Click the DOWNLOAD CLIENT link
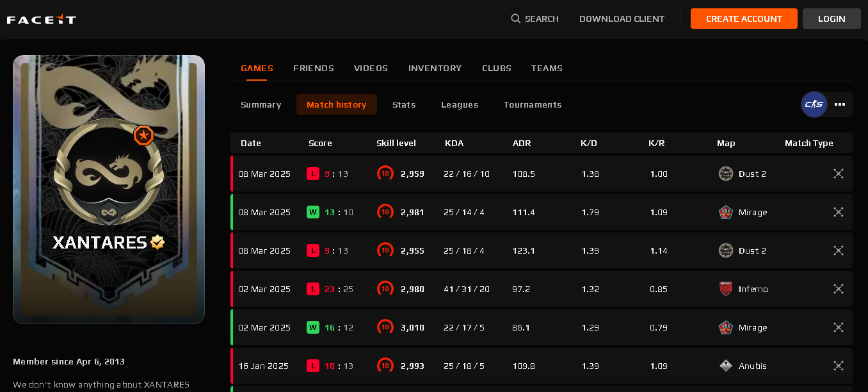Screen dimensions: 868x392 point(622,19)
